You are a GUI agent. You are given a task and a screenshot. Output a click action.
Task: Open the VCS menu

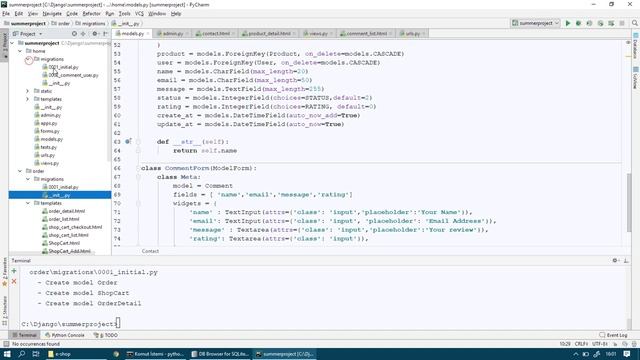[x=139, y=13]
